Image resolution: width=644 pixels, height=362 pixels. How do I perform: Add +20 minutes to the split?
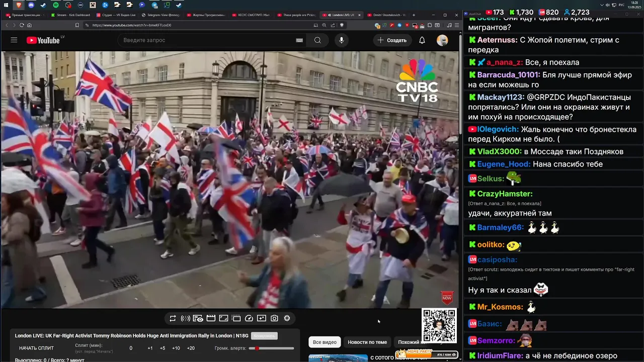[x=191, y=348]
